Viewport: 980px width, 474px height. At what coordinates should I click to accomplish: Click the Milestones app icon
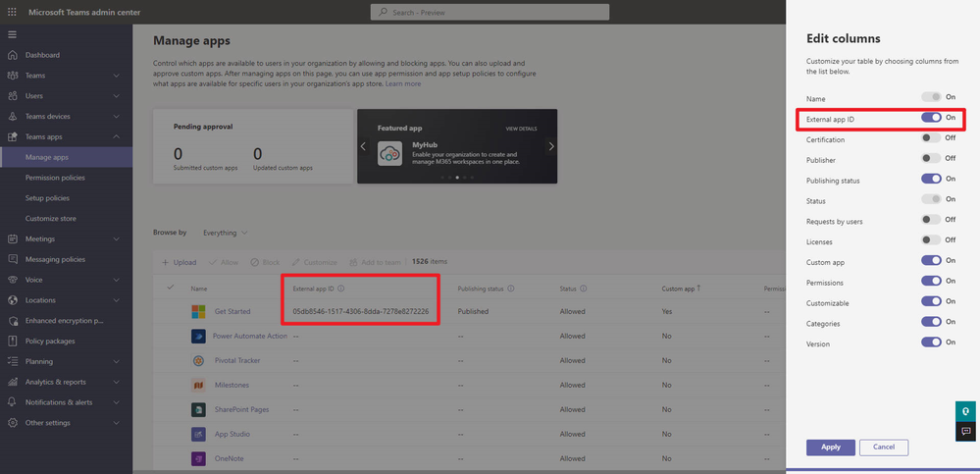point(198,386)
